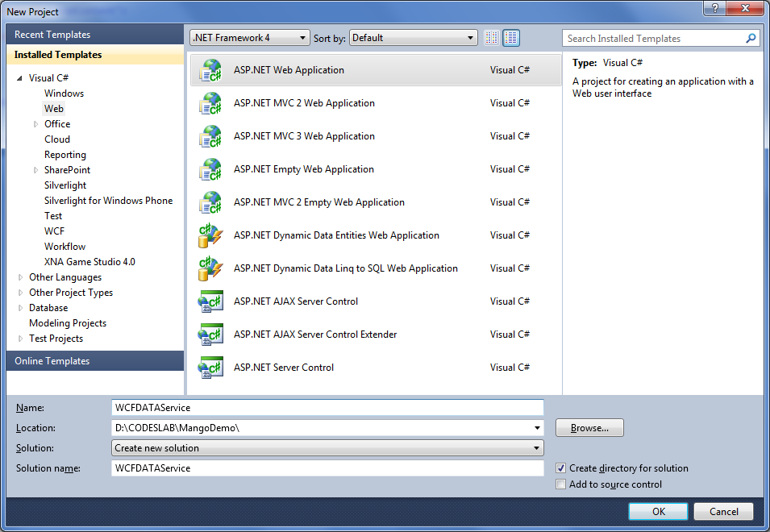Select WCF in the Visual C# tree
The image size is (770, 532).
point(55,231)
